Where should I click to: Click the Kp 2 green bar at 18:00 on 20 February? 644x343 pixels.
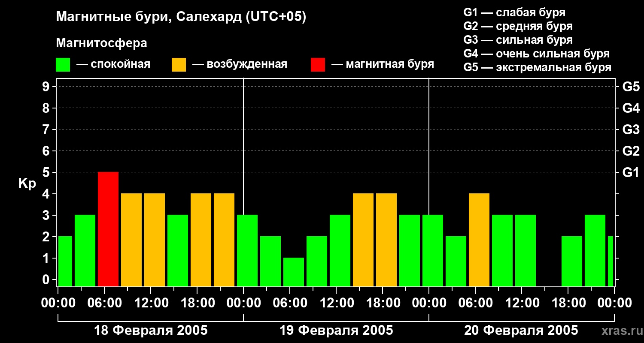click(x=572, y=261)
